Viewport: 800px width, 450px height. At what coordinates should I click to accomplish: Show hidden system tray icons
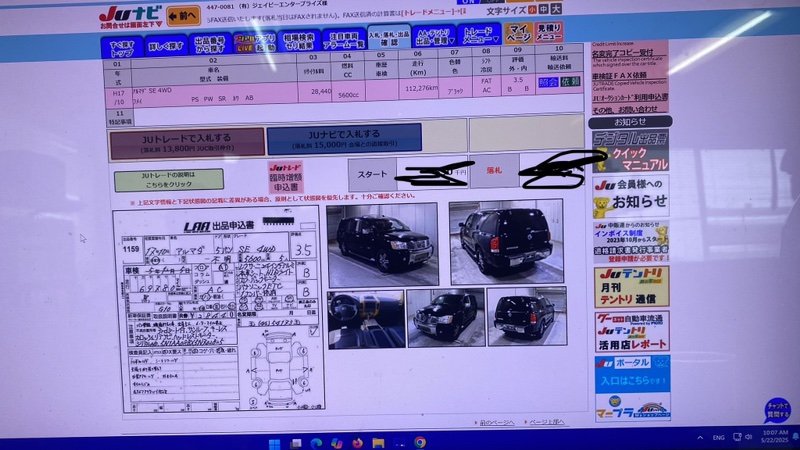pyautogui.click(x=700, y=438)
